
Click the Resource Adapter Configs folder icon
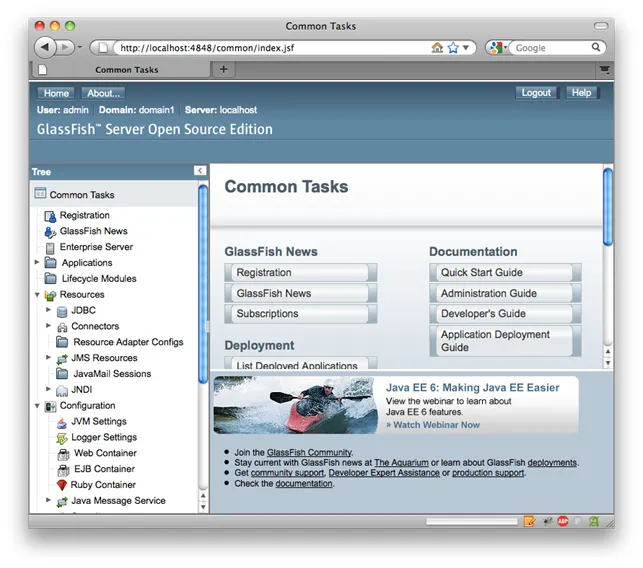coord(62,342)
